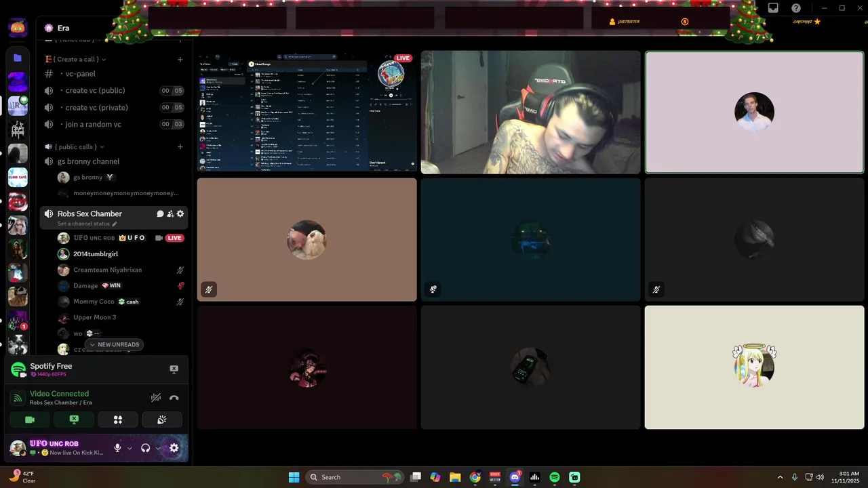Add channel in public calls category
868x488 pixels.
tap(180, 146)
